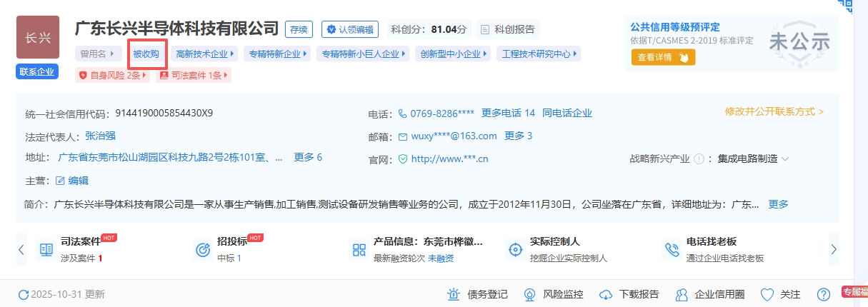This screenshot has height=307, width=868.
Task: Expand the 司法案件 1条 tag
Action: coord(194,75)
